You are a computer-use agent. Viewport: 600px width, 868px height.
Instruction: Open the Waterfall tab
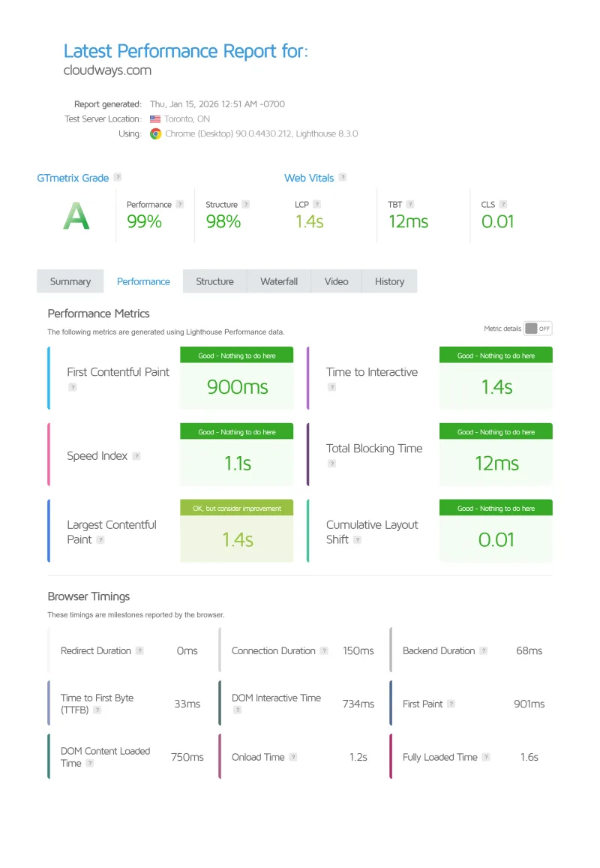tap(279, 281)
